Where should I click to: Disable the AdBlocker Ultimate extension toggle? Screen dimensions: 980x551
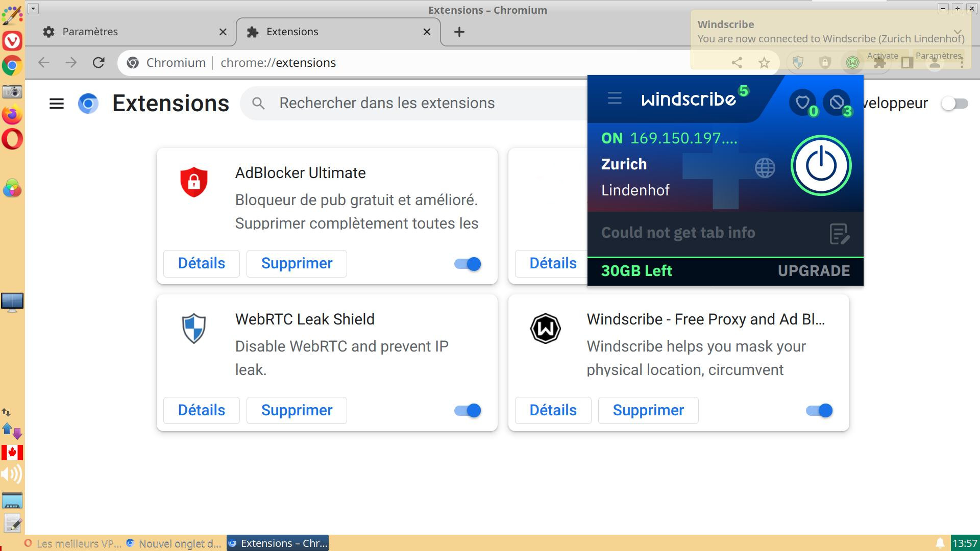tap(468, 264)
